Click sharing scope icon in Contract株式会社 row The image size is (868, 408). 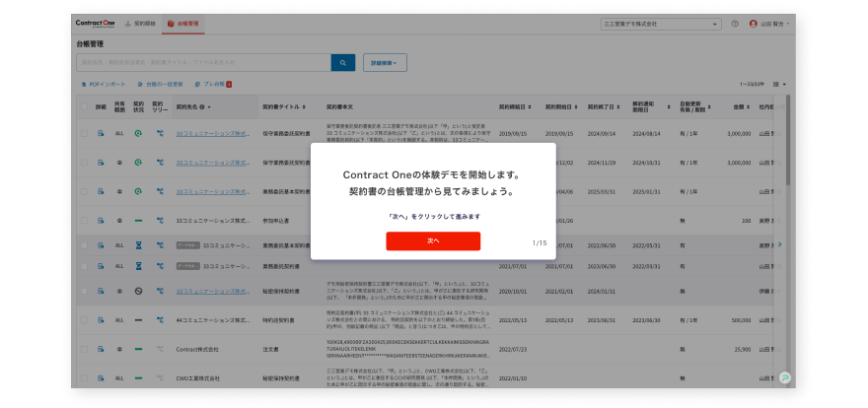coord(119,350)
